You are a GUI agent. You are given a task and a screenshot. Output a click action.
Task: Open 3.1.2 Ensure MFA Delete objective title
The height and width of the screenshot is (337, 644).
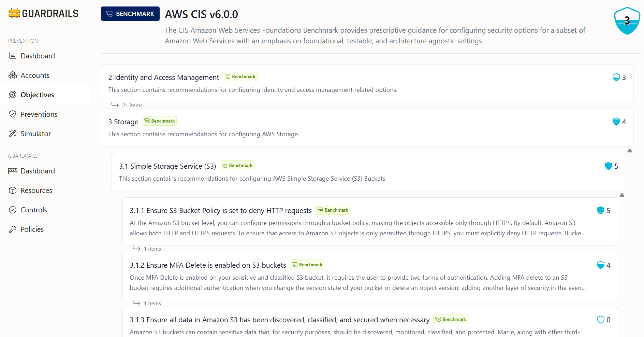click(208, 265)
